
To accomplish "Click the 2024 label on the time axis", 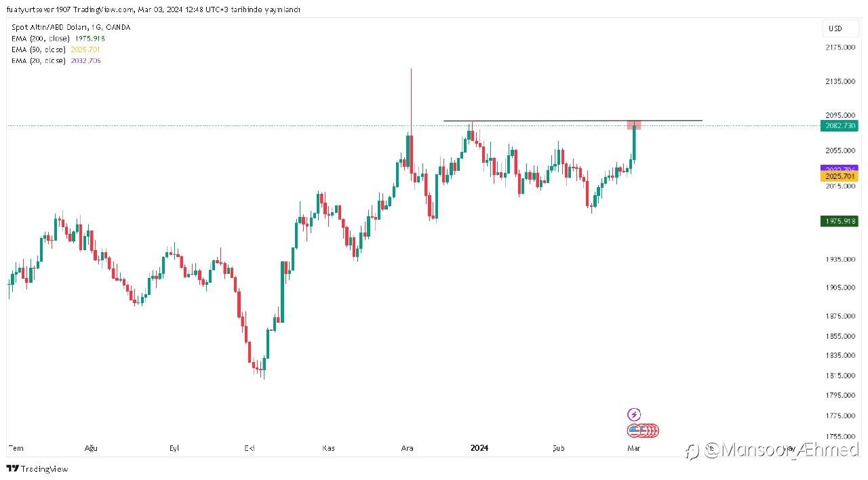I will point(479,448).
